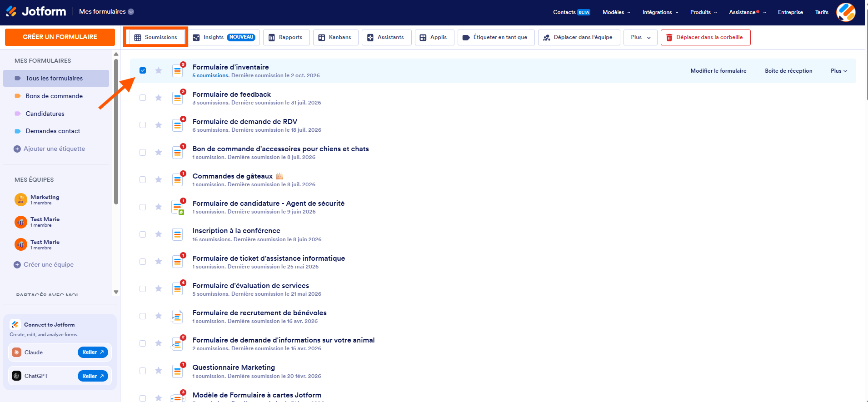The height and width of the screenshot is (402, 868).
Task: Click the Relier button for Claude
Action: [93, 352]
